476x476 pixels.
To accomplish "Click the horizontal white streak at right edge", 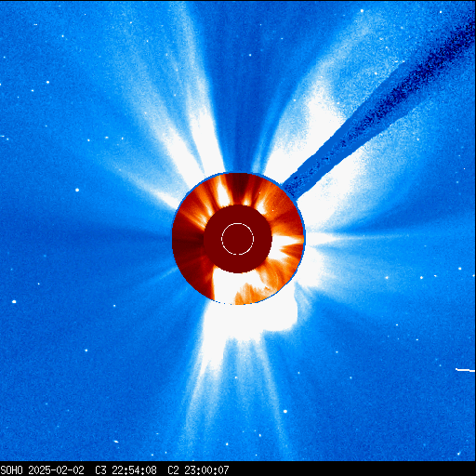I will click(465, 370).
